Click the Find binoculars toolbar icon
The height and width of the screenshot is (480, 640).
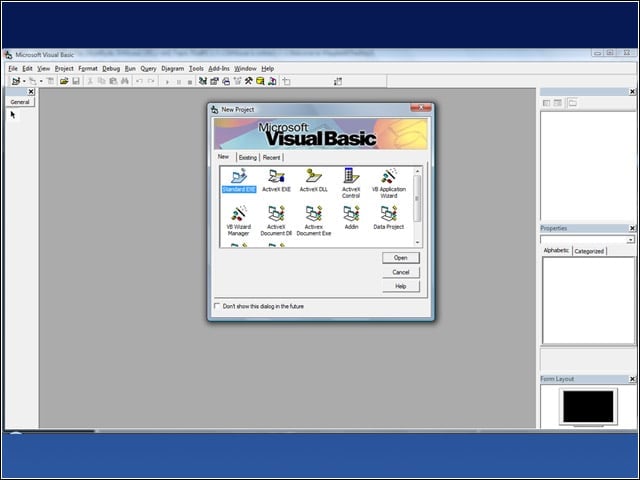click(125, 81)
